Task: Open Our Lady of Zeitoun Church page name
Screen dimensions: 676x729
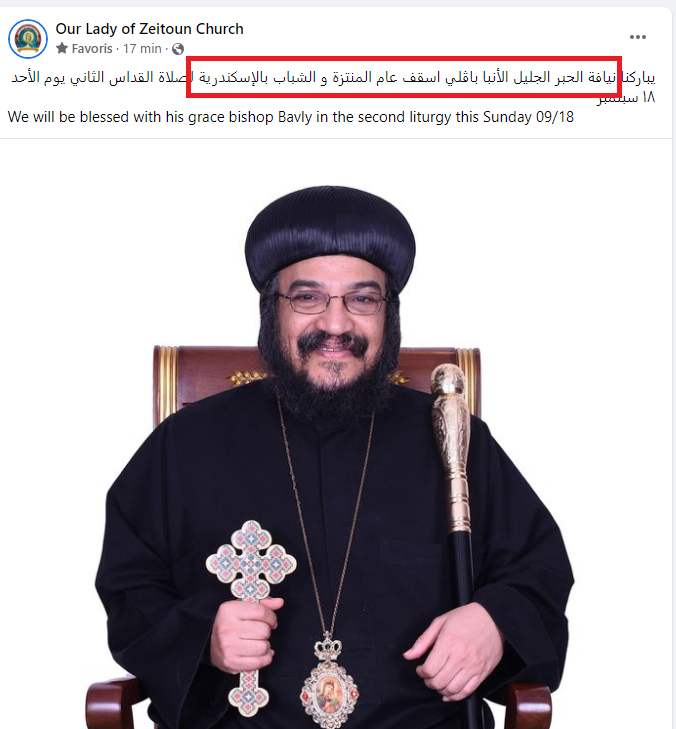Action: 149,29
